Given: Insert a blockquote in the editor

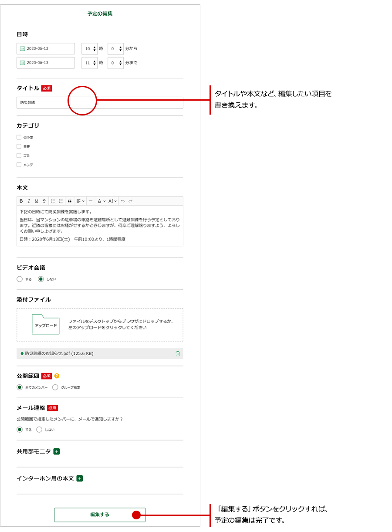Looking at the screenshot, I should pos(70,201).
